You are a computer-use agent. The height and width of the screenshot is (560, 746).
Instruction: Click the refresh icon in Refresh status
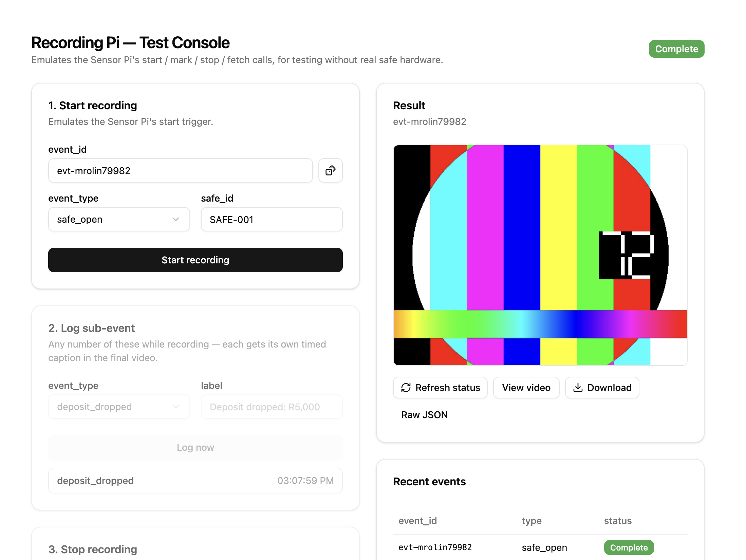[406, 388]
